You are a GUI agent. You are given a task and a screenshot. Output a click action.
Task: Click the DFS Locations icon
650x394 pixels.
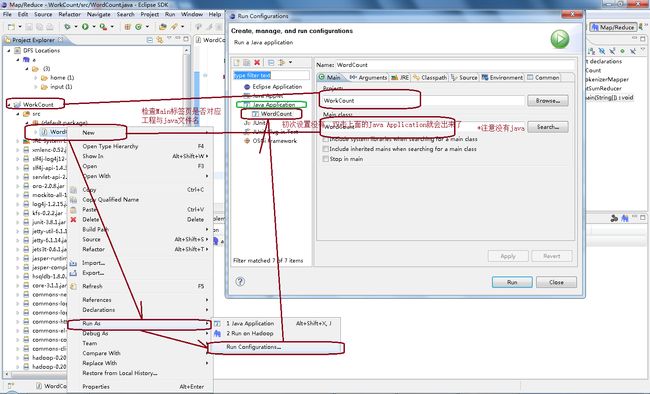coord(17,51)
